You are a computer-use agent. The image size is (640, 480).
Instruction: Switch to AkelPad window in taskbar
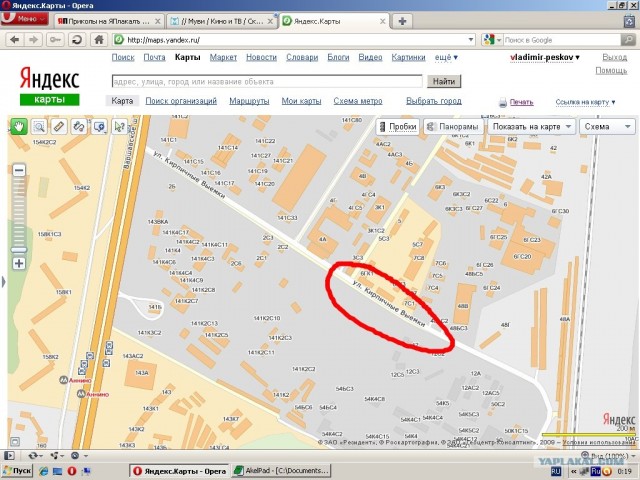pos(282,471)
